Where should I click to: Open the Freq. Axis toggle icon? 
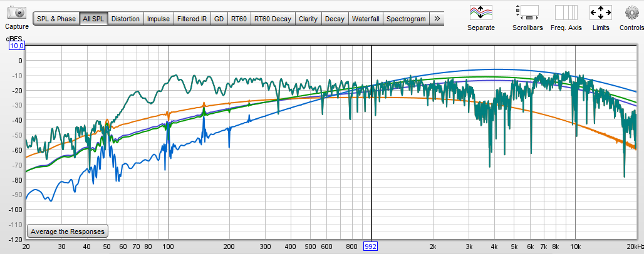tap(566, 13)
